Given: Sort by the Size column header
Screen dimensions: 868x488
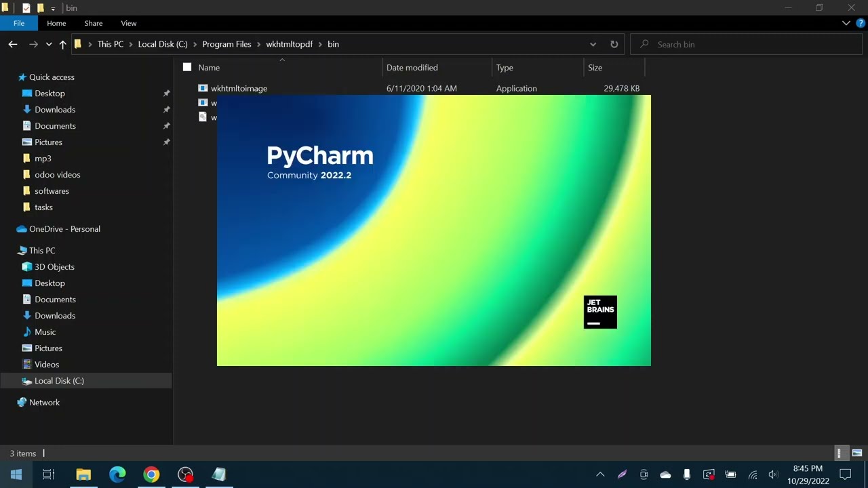Looking at the screenshot, I should 595,67.
